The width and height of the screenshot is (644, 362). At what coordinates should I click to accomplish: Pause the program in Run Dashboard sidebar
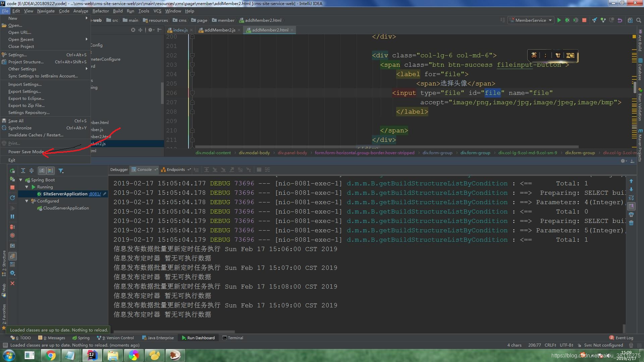tap(12, 217)
